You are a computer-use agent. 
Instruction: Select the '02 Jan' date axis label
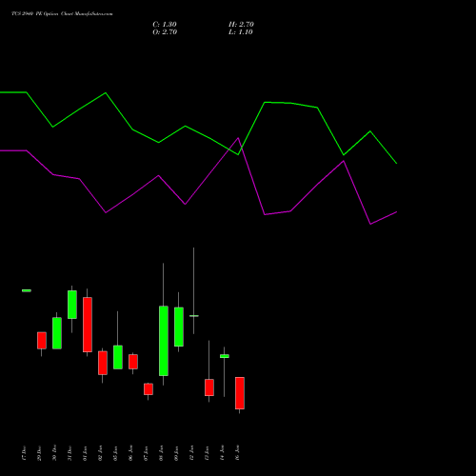[100, 453]
